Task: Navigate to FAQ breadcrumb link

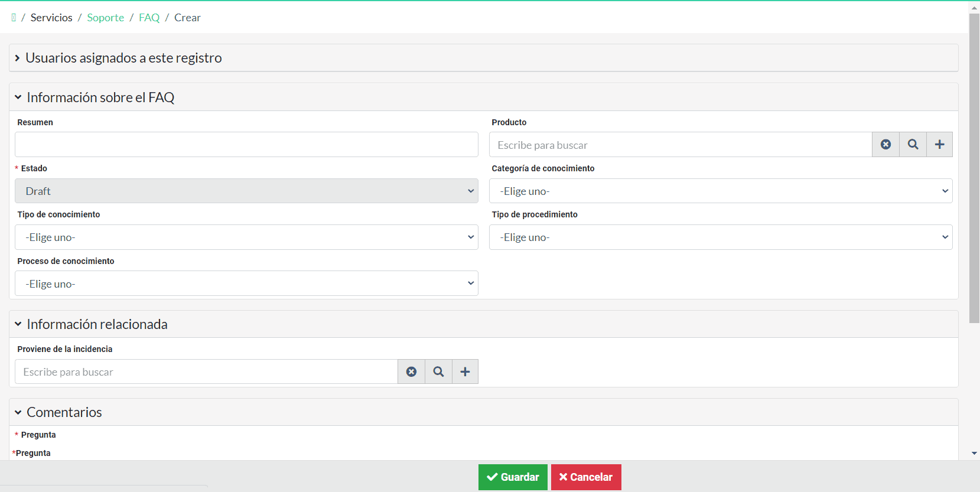Action: tap(149, 18)
